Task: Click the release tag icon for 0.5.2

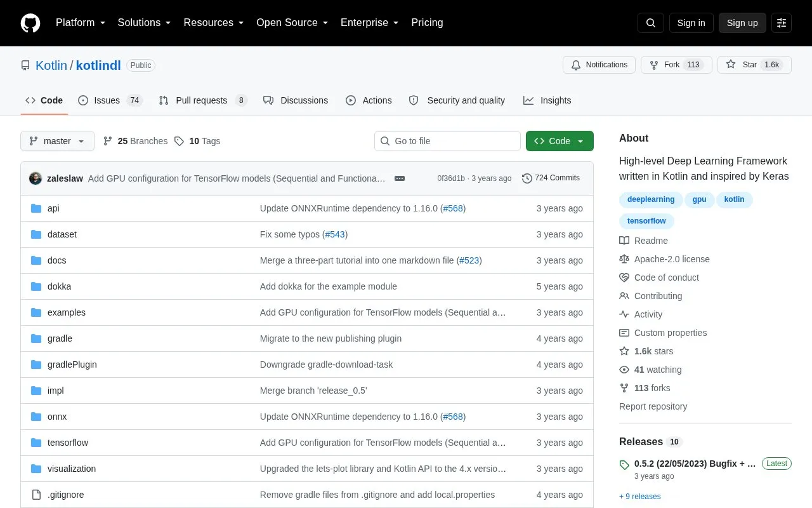Action: (x=624, y=464)
